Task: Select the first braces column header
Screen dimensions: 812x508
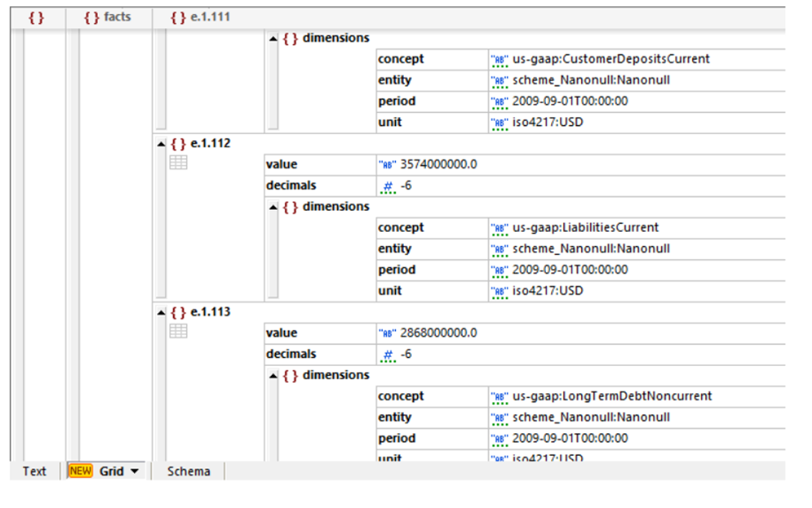Action: [x=36, y=17]
